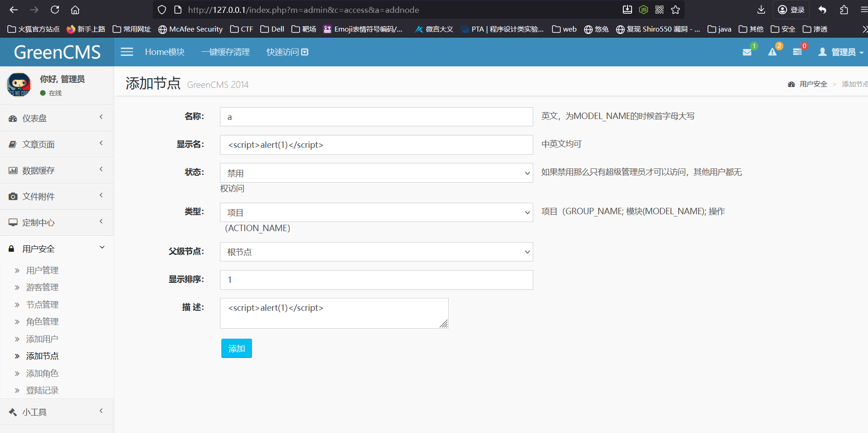
Task: Expand the 快速访问 quick access menu
Action: pyautogui.click(x=287, y=52)
